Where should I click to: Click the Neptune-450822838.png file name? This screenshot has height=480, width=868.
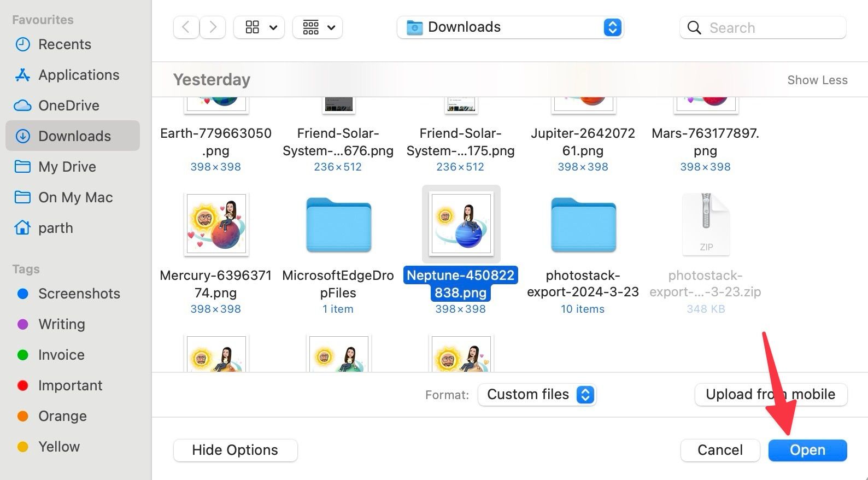pos(461,284)
